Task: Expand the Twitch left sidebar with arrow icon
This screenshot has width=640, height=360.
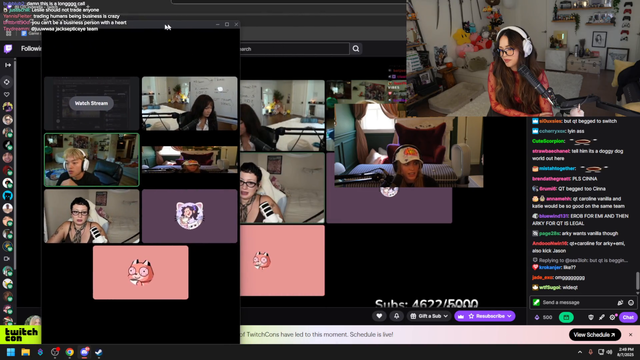Action: point(8,65)
